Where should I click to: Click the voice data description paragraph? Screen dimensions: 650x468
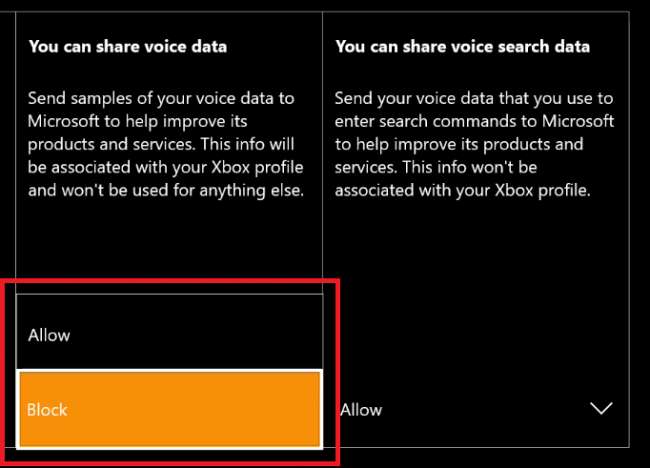[x=166, y=144]
